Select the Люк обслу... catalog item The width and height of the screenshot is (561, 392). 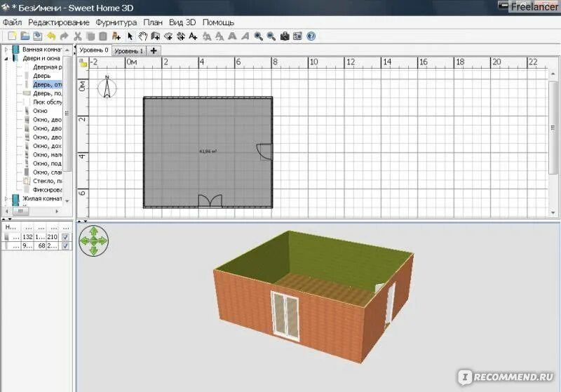click(47, 102)
